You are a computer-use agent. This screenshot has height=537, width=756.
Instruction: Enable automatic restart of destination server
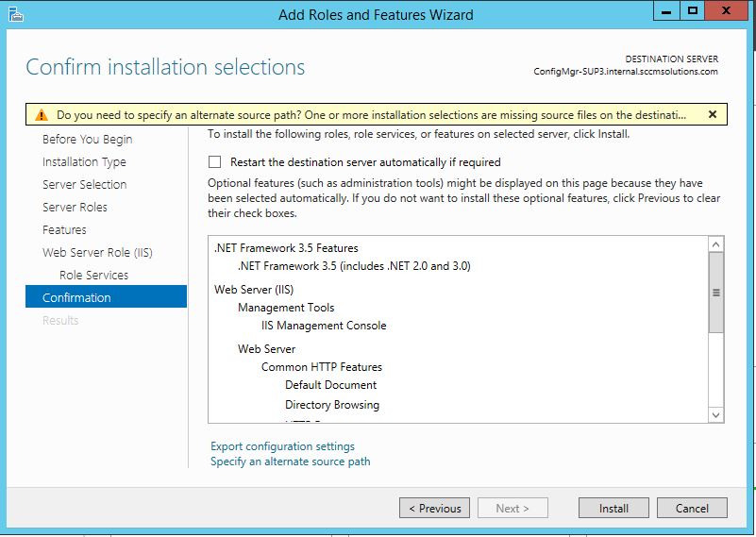(x=215, y=162)
